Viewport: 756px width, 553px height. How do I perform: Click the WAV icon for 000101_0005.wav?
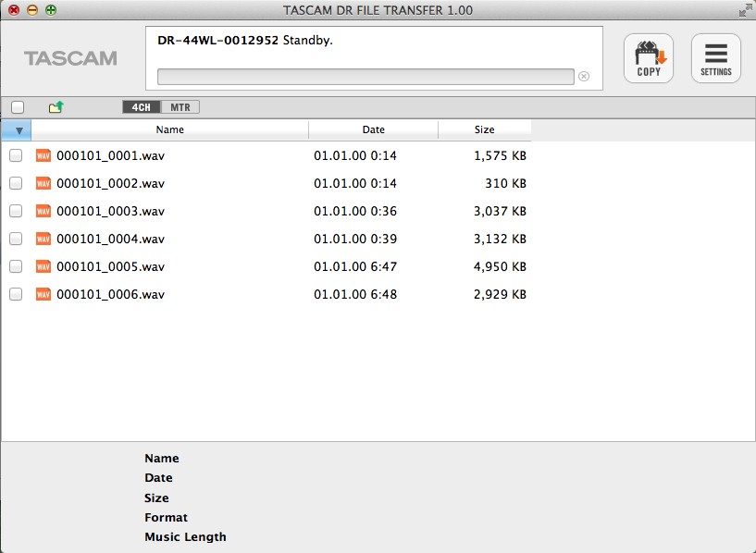click(43, 266)
